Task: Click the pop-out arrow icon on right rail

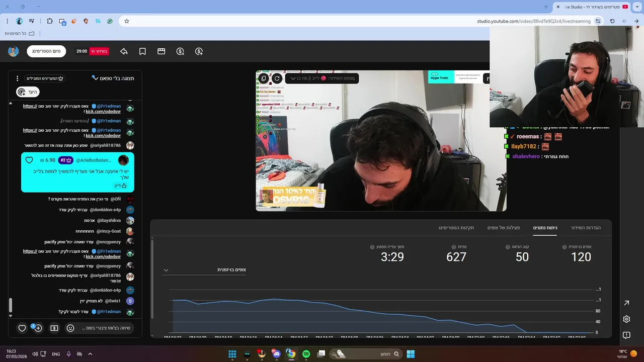Action: [x=626, y=303]
